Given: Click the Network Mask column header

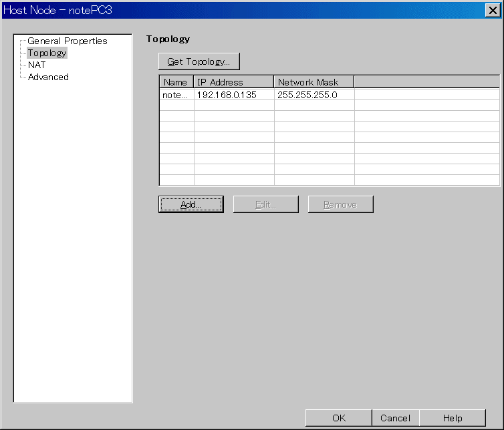Looking at the screenshot, I should (313, 82).
